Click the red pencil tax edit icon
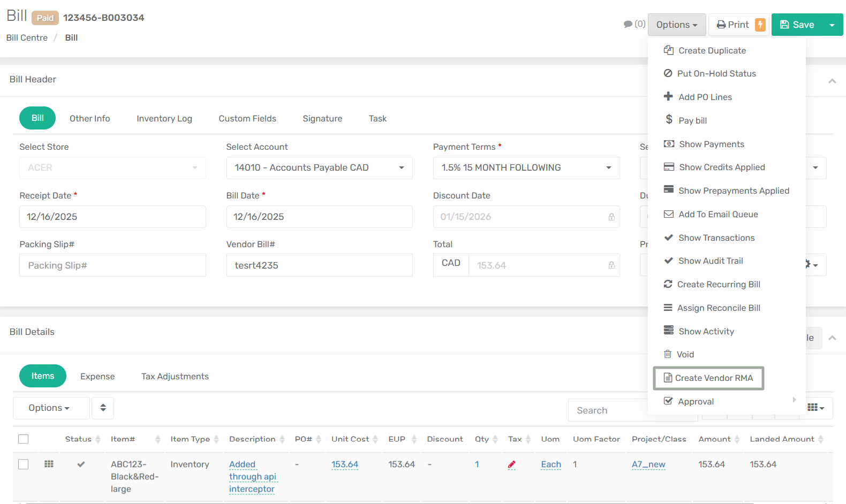This screenshot has height=504, width=846. pos(511,464)
